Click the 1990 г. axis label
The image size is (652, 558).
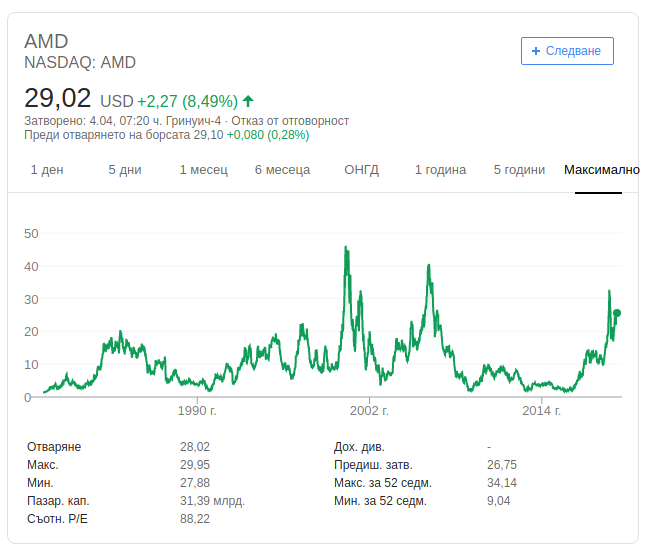point(197,411)
